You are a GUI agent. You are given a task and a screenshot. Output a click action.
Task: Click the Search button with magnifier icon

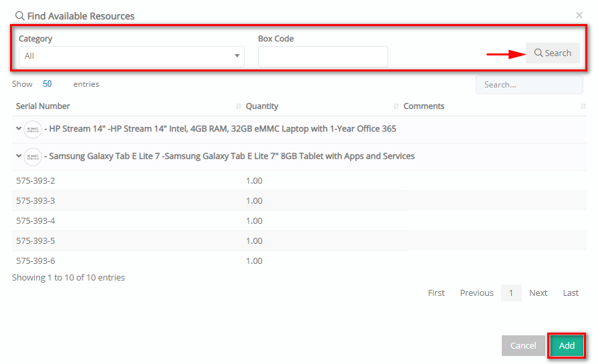pos(553,53)
